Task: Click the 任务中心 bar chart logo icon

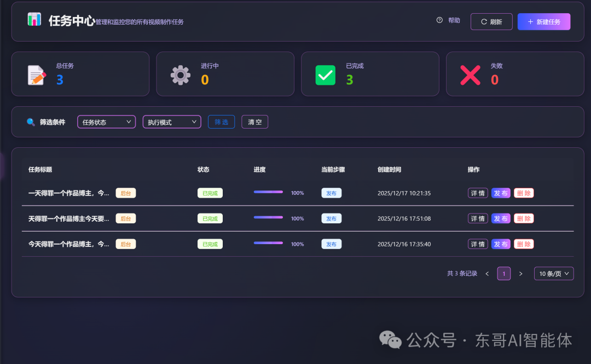Action: (34, 20)
